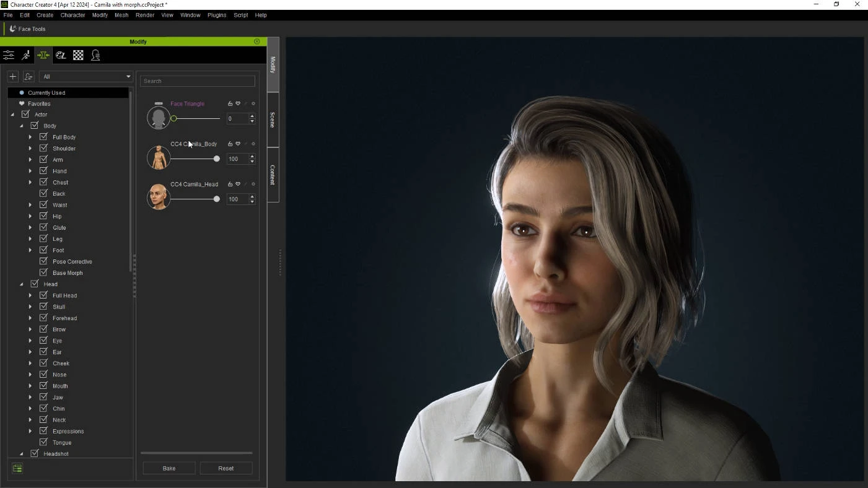Open the Attribute sliders tab icon
The image size is (868, 488).
(x=9, y=56)
